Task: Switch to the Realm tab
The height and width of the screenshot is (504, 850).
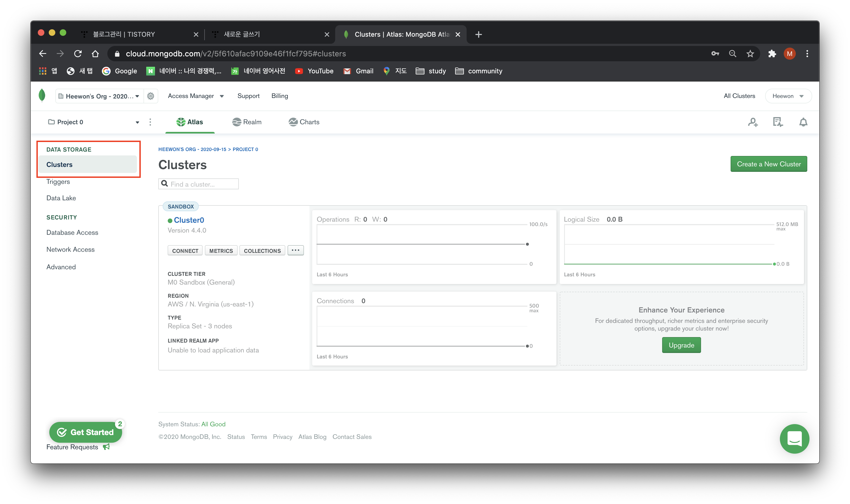Action: pyautogui.click(x=247, y=122)
